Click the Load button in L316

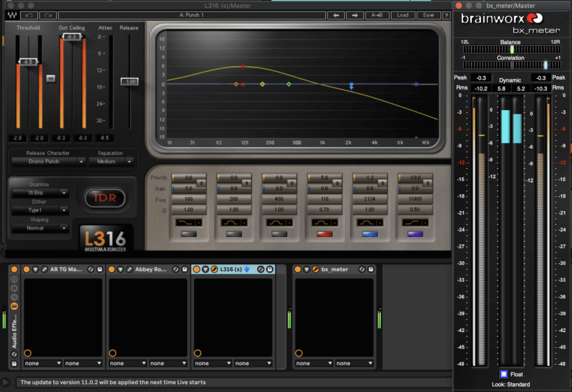tap(402, 15)
